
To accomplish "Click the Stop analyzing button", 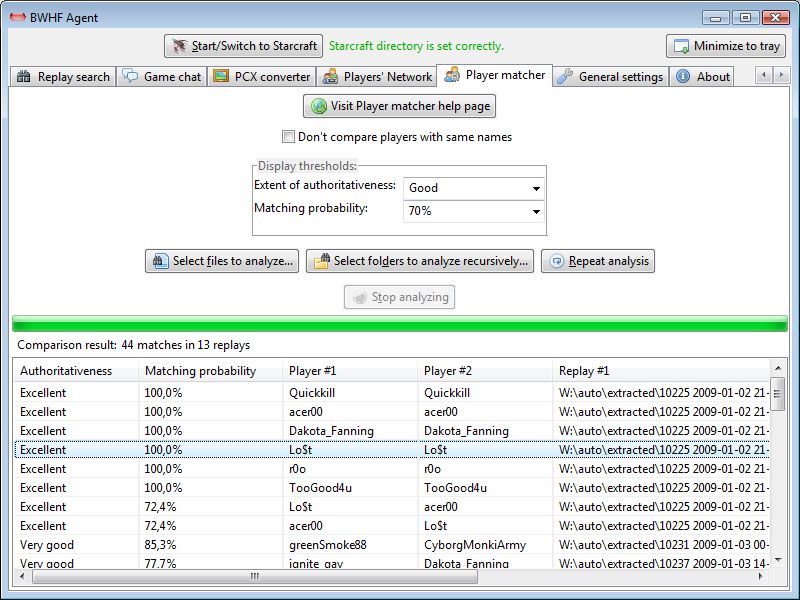I will (x=399, y=297).
